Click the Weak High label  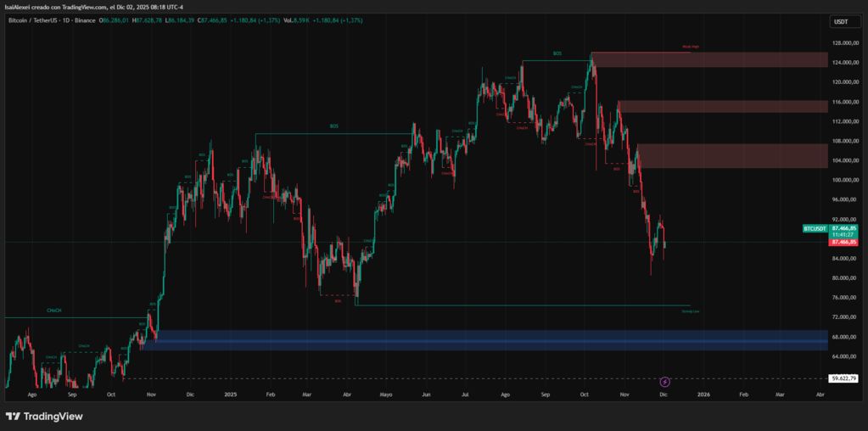click(x=691, y=47)
